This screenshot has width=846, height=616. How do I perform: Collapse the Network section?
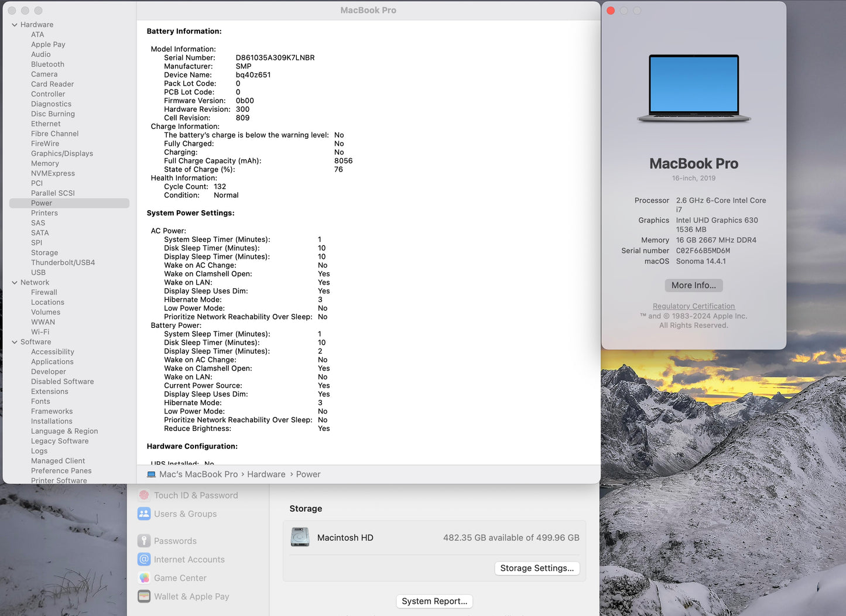click(x=14, y=282)
